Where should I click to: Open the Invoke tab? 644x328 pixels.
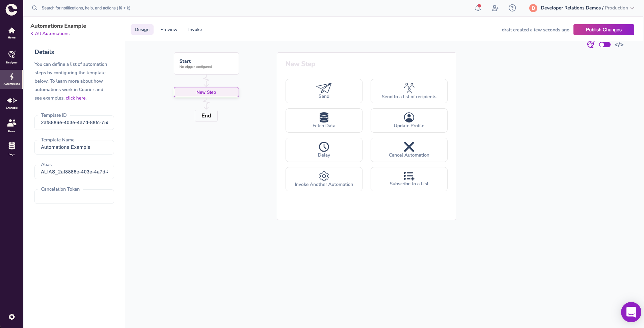[195, 29]
